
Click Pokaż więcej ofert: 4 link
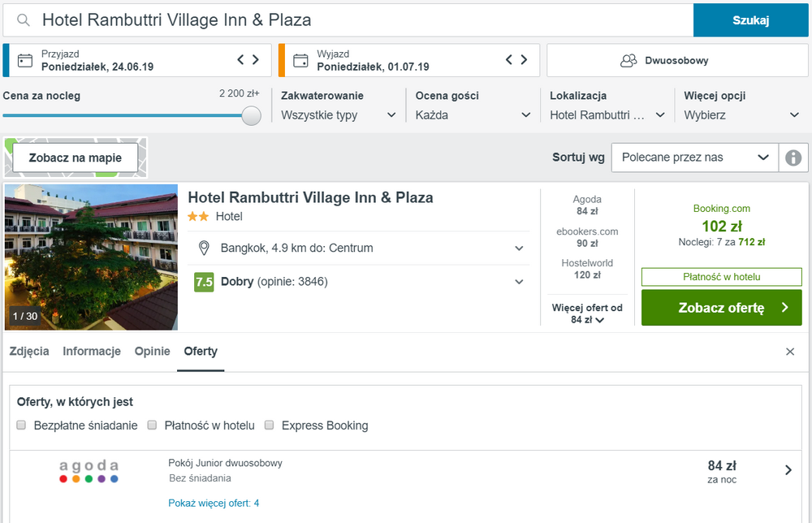click(x=214, y=504)
